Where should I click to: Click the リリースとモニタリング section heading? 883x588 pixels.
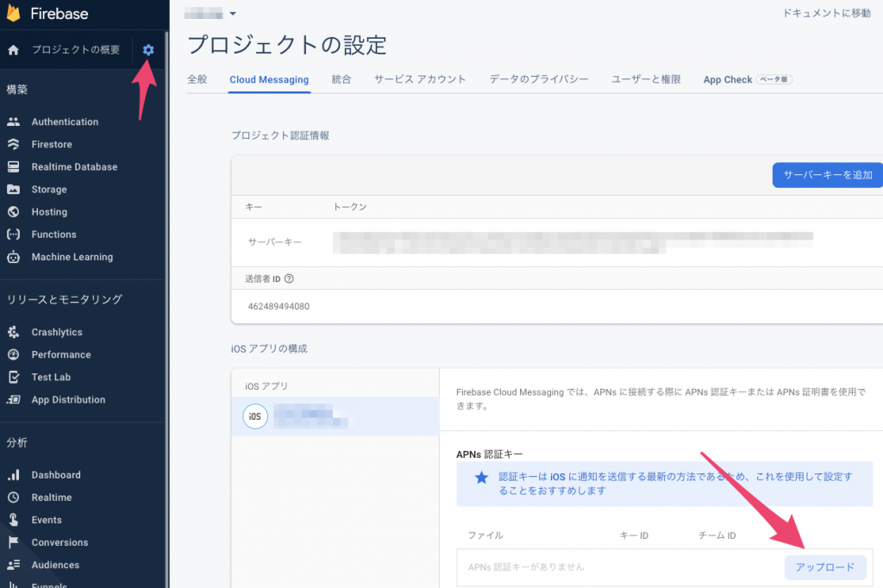pyautogui.click(x=64, y=300)
